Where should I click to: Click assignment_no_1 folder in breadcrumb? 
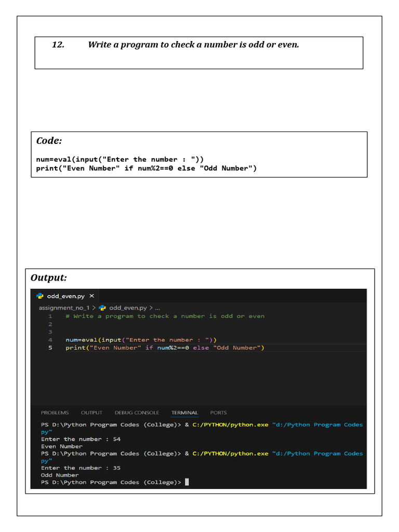64,308
